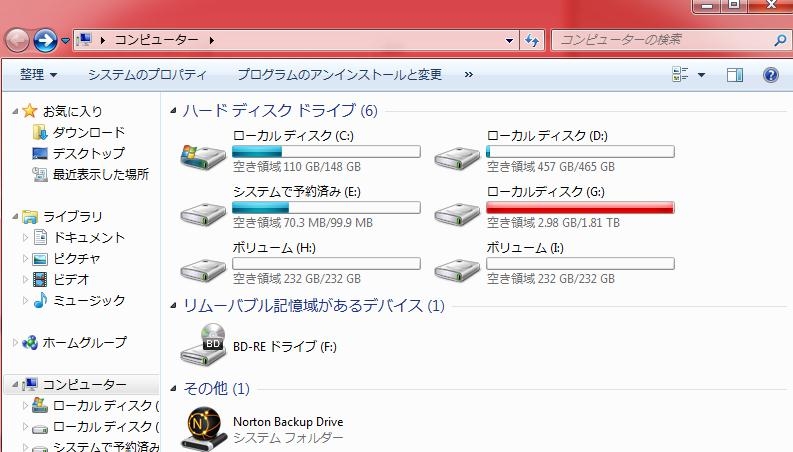Select the ボリューム (H:) drive icon
This screenshot has width=793, height=452.
[203, 270]
